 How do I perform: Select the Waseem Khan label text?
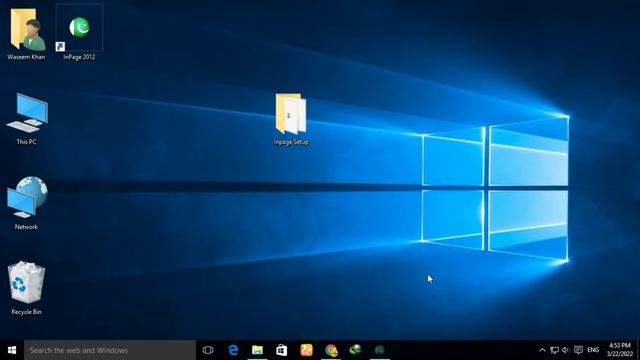coord(26,57)
